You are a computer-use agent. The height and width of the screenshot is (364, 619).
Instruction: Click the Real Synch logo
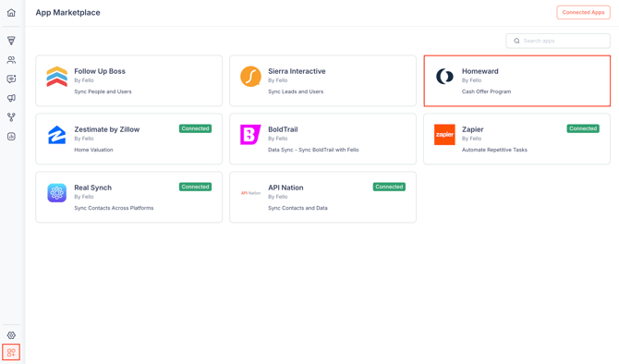[x=57, y=193]
